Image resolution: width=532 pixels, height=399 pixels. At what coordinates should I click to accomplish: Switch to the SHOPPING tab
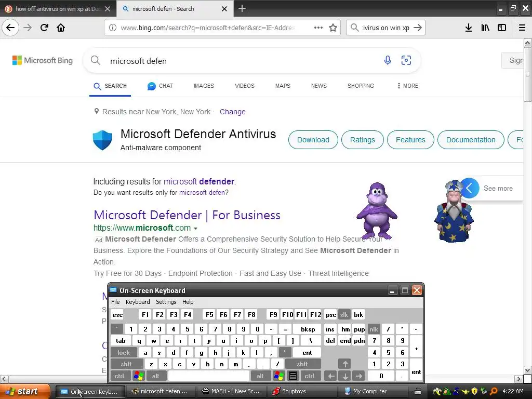coord(361,86)
